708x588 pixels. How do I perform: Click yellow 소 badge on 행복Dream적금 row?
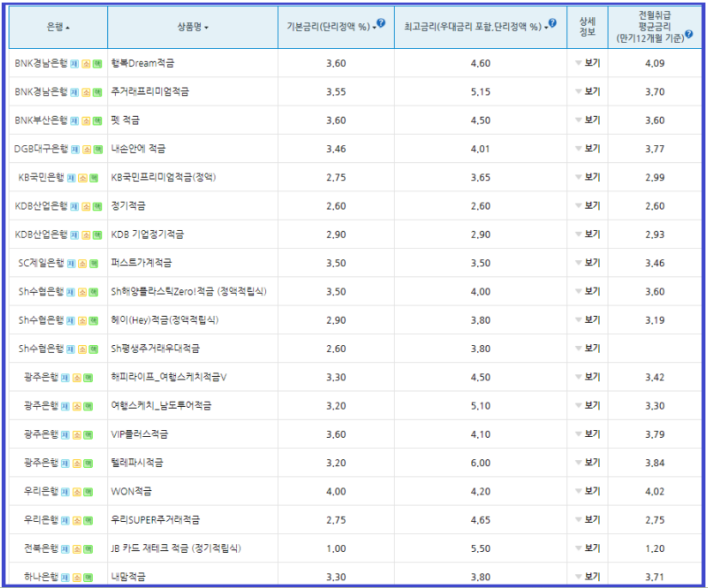point(86,64)
